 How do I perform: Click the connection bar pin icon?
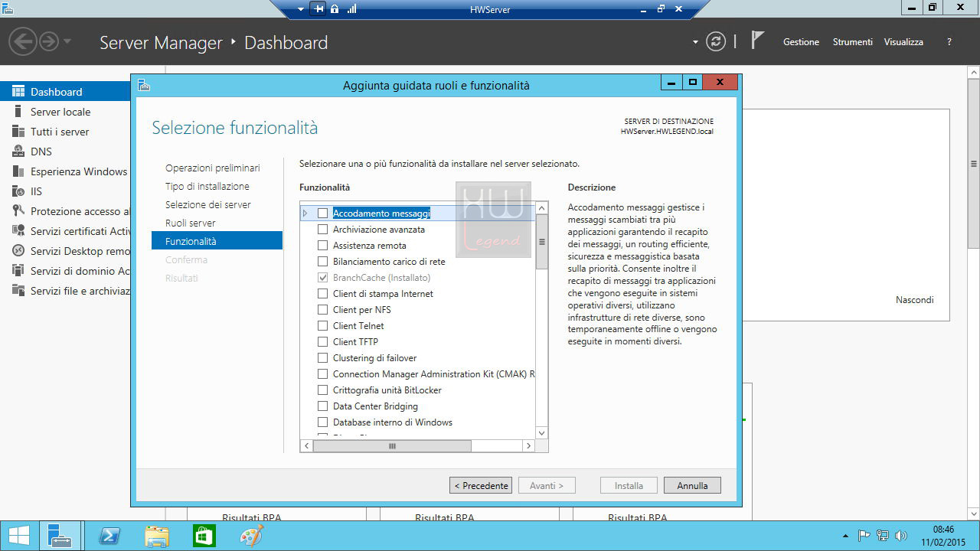tap(319, 9)
